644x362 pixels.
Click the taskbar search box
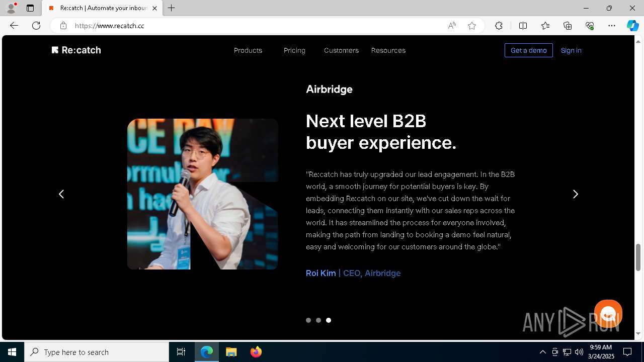click(97, 352)
